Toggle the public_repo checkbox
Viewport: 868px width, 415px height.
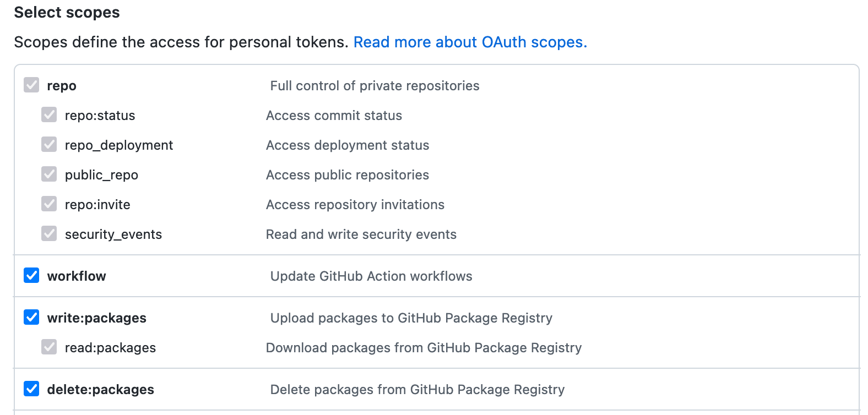[x=49, y=174]
